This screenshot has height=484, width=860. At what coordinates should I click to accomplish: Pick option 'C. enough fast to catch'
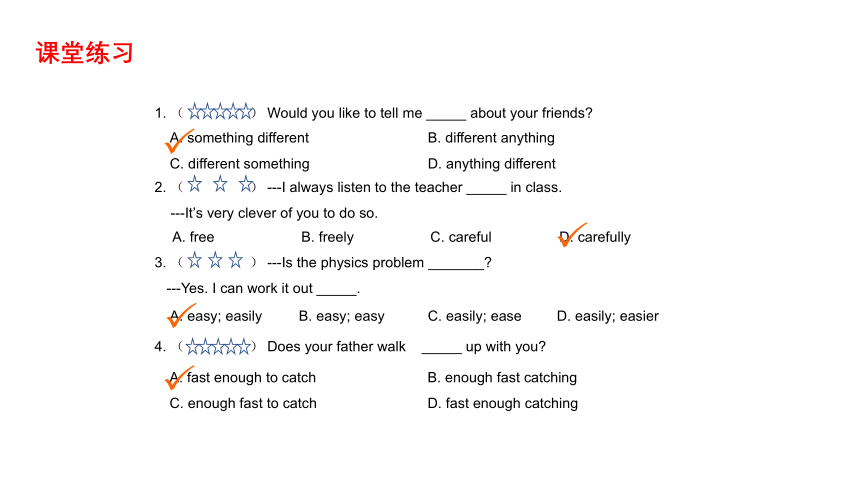point(243,403)
